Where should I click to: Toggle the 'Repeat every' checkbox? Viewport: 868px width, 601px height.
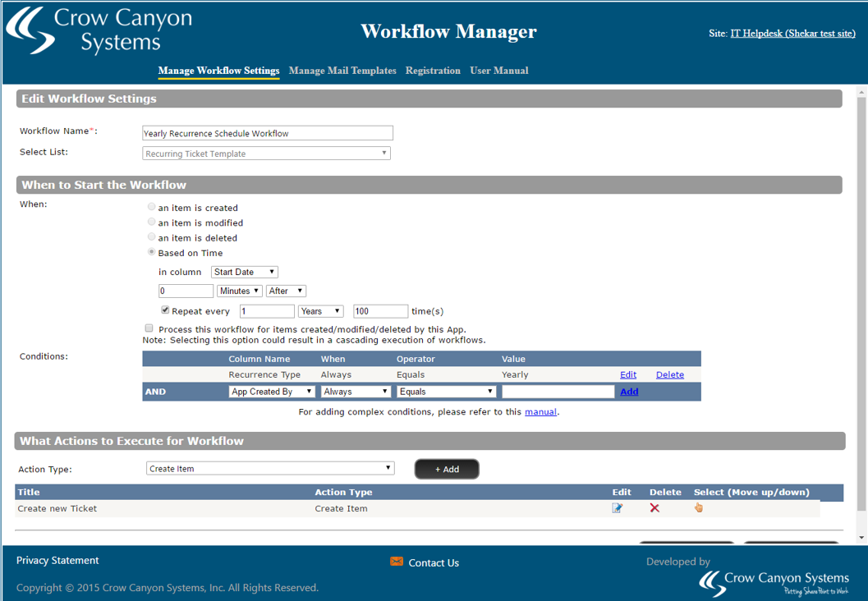tap(165, 310)
